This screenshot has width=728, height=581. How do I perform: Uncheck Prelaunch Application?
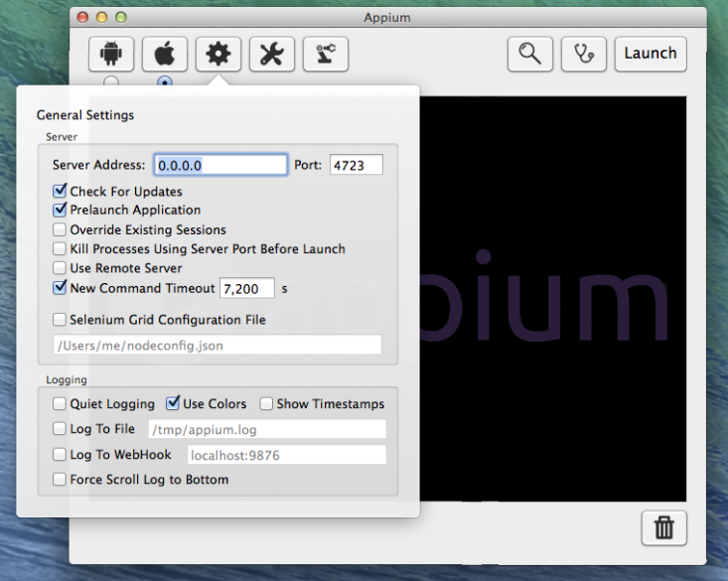tap(60, 210)
